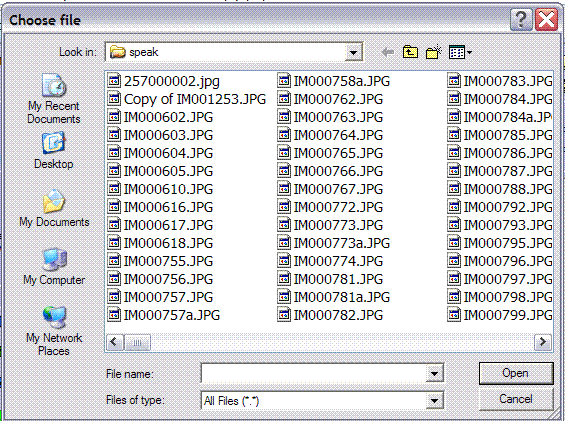
Task: Select file IM000755.JPG
Action: [161, 261]
